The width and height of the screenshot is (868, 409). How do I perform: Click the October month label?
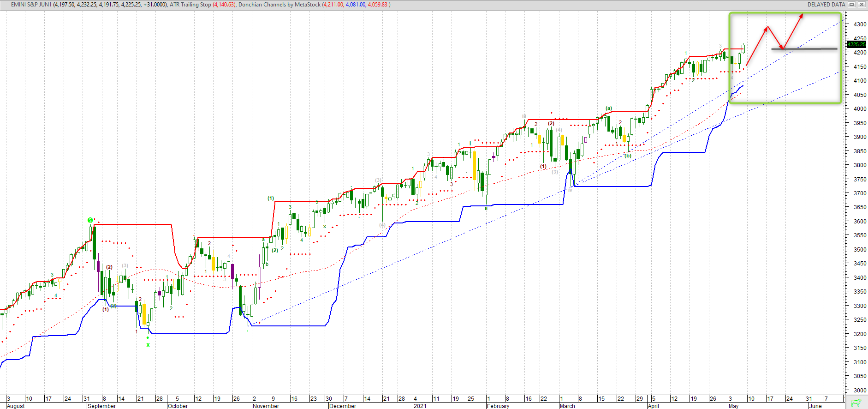click(x=178, y=406)
